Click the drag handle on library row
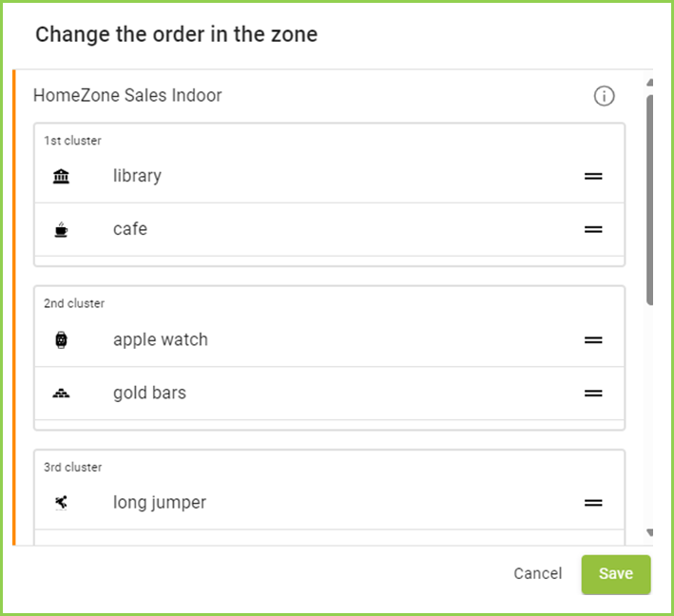The width and height of the screenshot is (674, 616). (x=593, y=176)
